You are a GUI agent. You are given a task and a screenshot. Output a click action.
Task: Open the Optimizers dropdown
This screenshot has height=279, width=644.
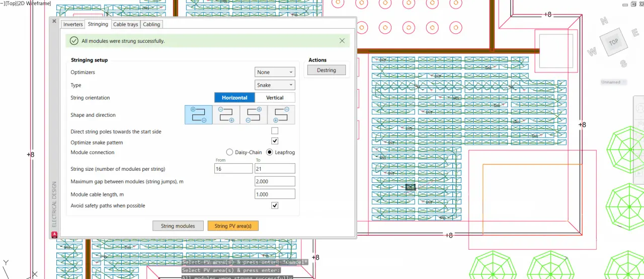[x=275, y=72]
